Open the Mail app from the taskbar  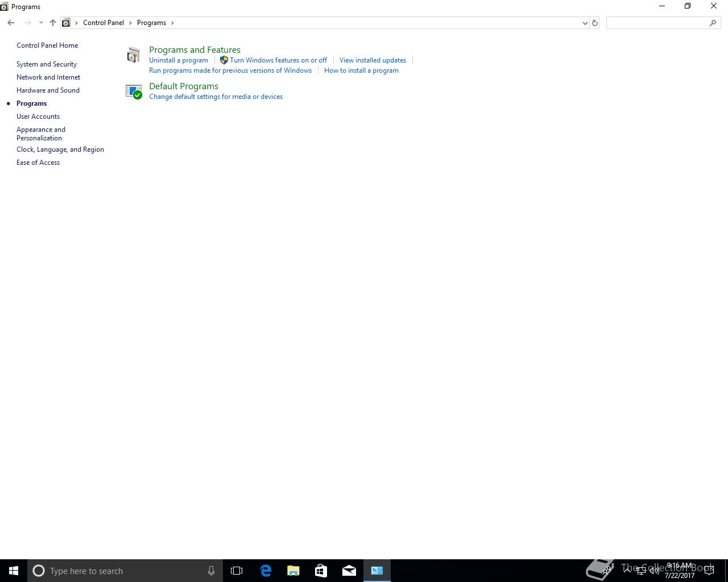(349, 571)
